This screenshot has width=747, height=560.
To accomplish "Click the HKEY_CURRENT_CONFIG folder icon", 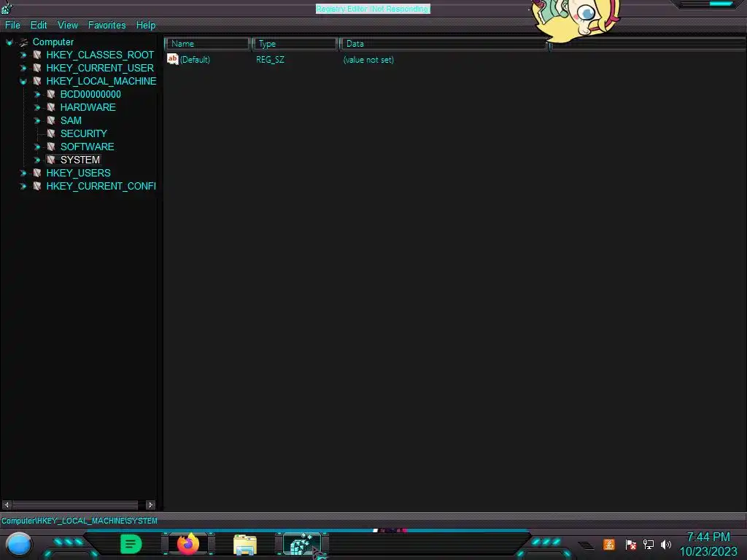I will pyautogui.click(x=37, y=186).
